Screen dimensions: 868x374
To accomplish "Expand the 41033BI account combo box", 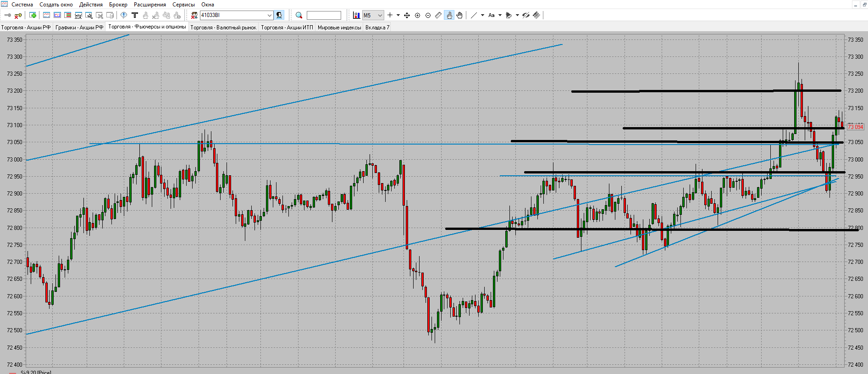I will point(270,16).
